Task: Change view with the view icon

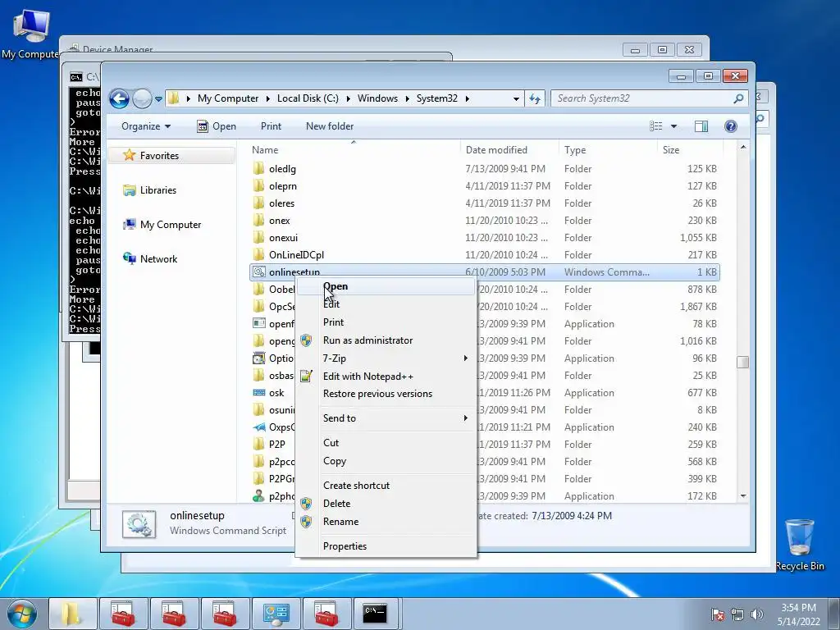Action: click(655, 126)
